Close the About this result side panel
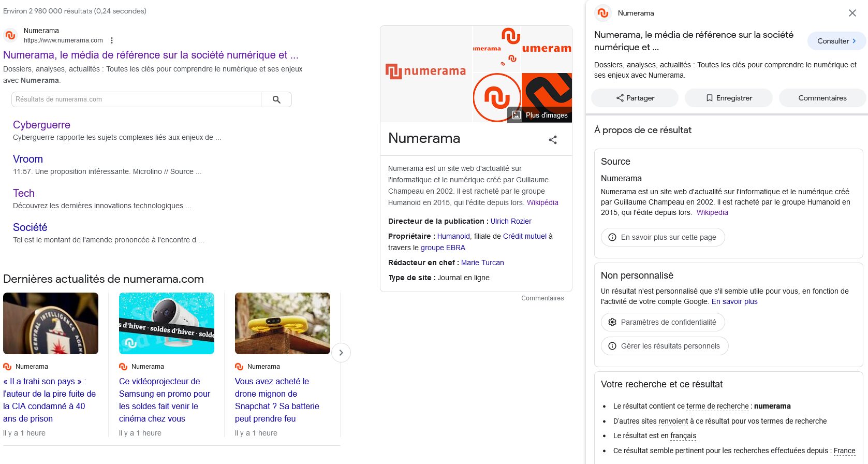Image resolution: width=868 pixels, height=464 pixels. 852,13
